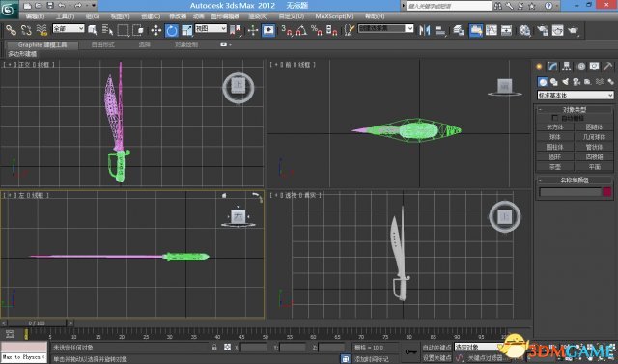Click the Render Production teapot icon
Image resolution: width=618 pixels, height=364 pixels.
pos(573,30)
